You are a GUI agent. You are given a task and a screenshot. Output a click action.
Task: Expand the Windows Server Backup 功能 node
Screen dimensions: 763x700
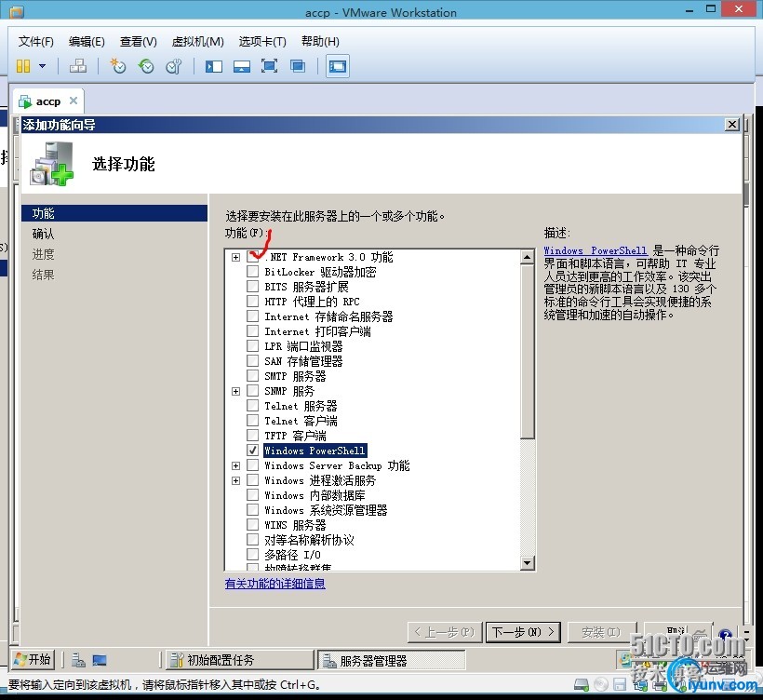(236, 465)
